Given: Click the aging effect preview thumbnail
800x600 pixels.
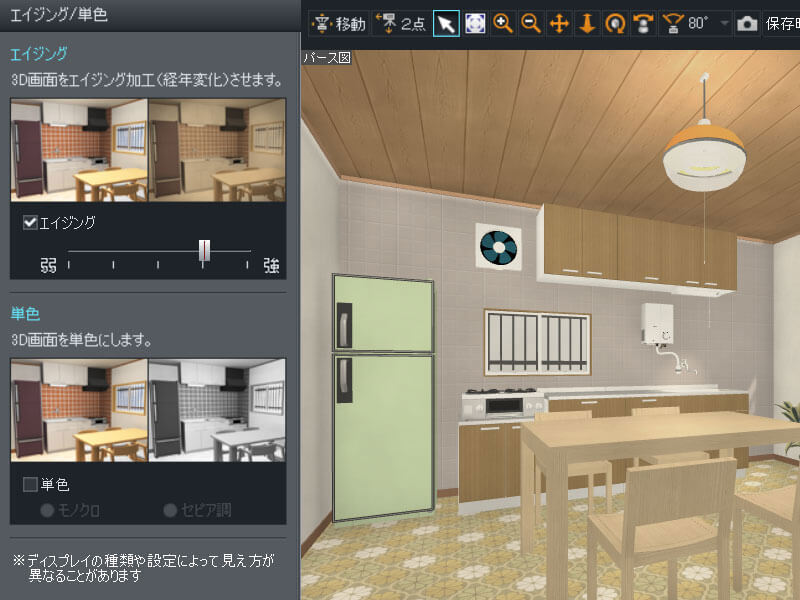Looking at the screenshot, I should (148, 150).
